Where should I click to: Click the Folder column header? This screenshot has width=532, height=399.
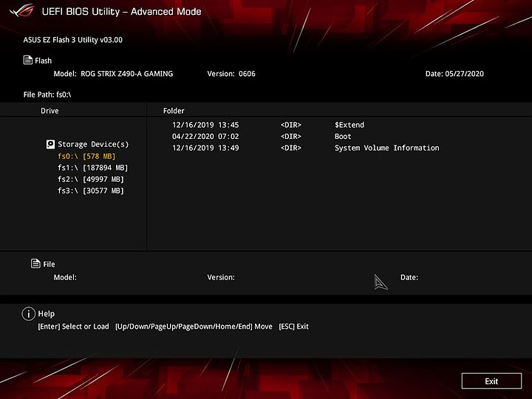point(174,111)
